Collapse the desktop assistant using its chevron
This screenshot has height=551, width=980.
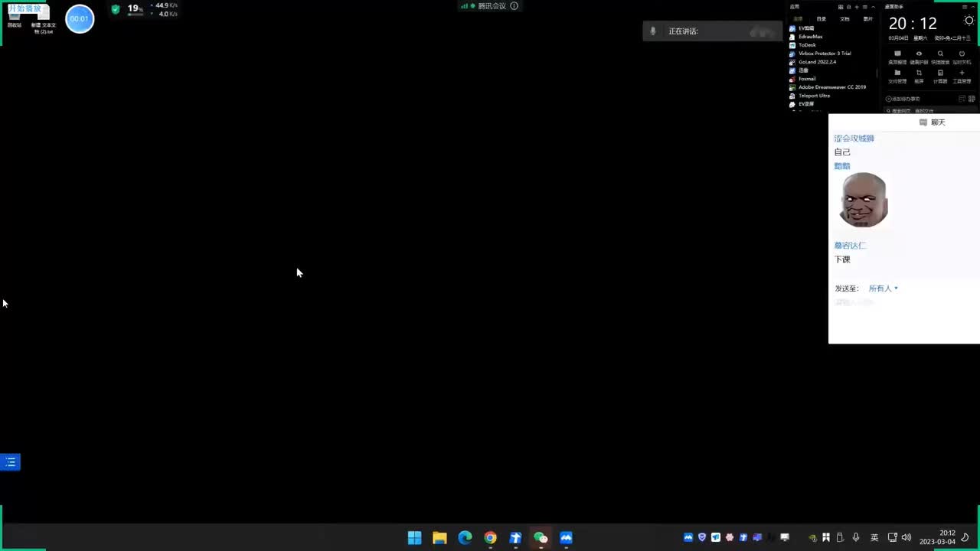click(x=972, y=7)
